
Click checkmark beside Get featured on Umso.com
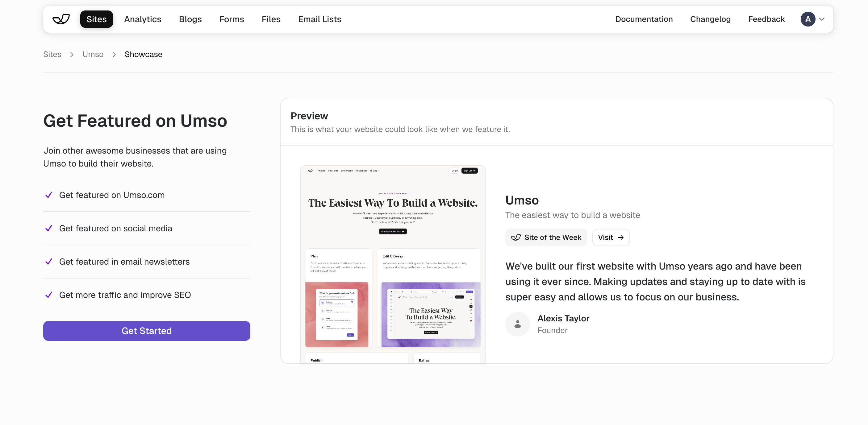(49, 195)
